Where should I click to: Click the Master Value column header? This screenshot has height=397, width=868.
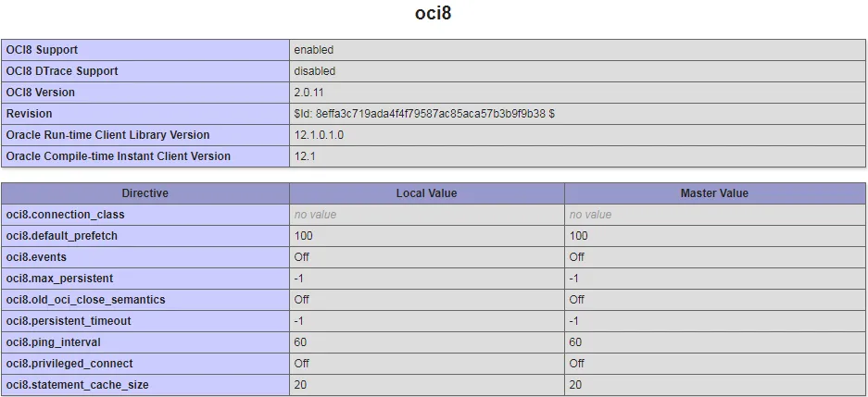(x=714, y=193)
